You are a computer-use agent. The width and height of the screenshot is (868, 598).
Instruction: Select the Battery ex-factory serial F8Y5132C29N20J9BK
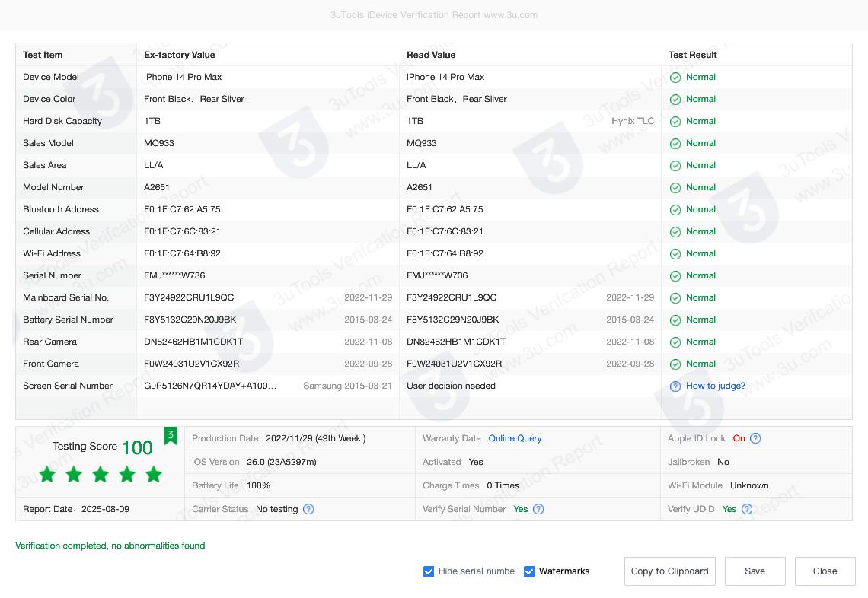tap(190, 320)
